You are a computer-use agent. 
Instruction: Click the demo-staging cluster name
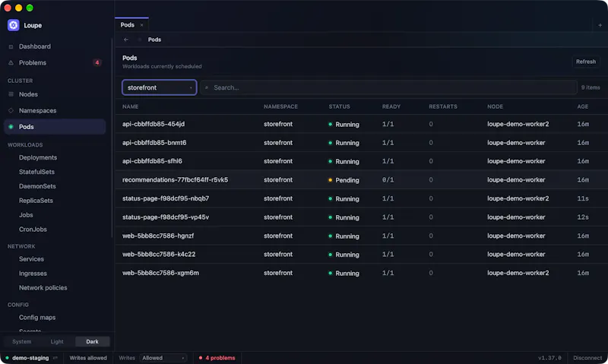click(x=30, y=358)
